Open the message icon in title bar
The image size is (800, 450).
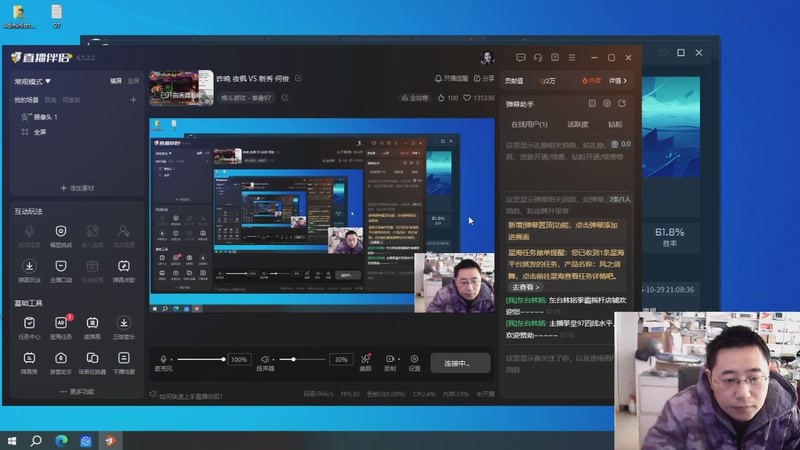tap(520, 58)
